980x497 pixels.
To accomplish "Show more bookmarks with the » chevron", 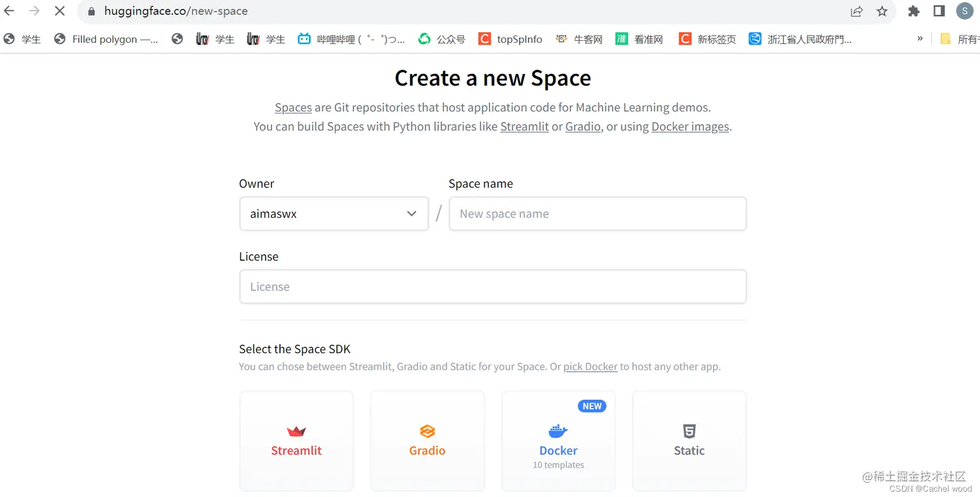I will tap(920, 39).
